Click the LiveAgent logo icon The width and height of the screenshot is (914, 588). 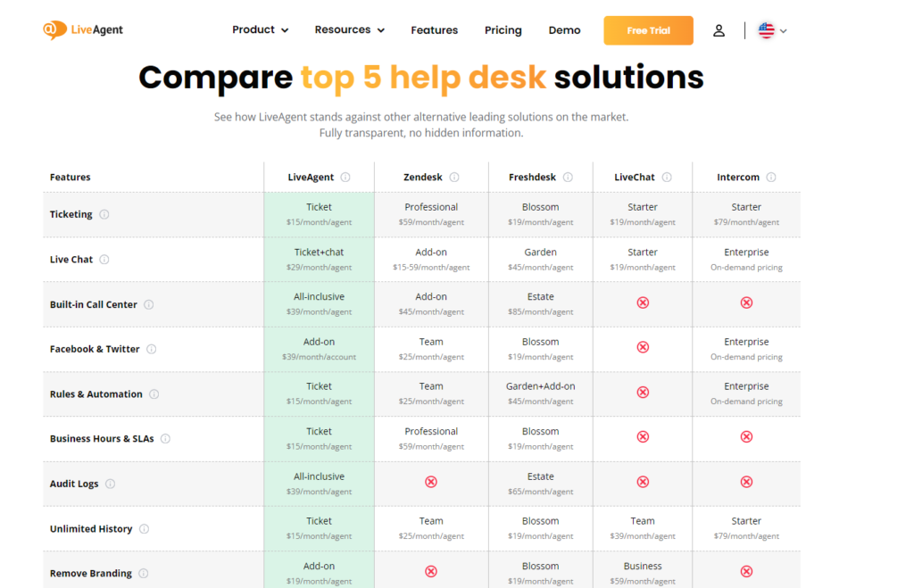point(52,29)
